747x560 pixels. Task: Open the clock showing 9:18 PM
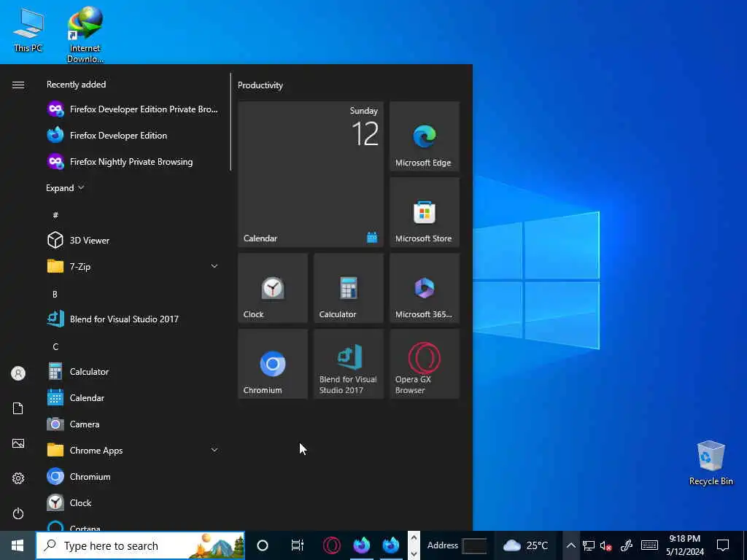[684, 545]
